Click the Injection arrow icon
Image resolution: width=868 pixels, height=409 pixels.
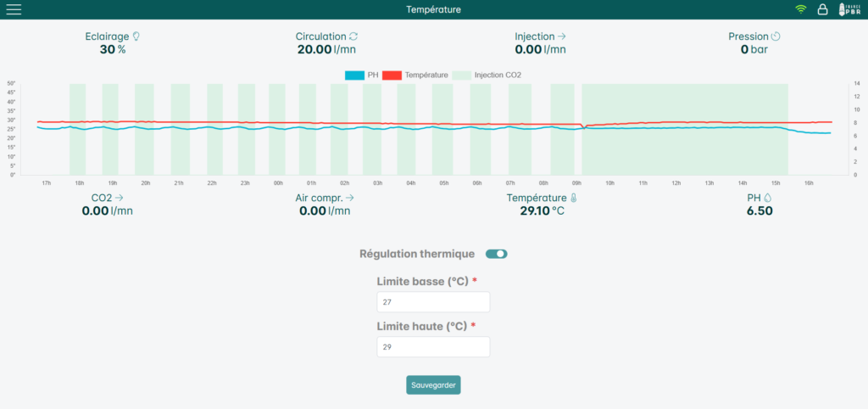click(x=561, y=36)
